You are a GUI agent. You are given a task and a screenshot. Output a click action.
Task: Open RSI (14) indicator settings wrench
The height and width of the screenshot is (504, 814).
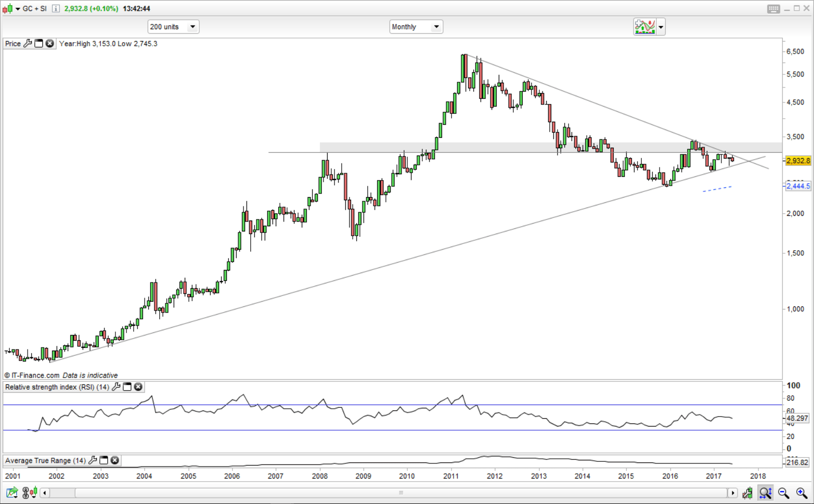tap(116, 387)
